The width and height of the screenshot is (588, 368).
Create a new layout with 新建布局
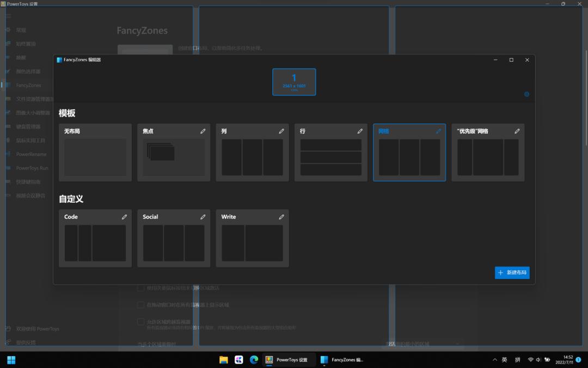[x=512, y=273]
